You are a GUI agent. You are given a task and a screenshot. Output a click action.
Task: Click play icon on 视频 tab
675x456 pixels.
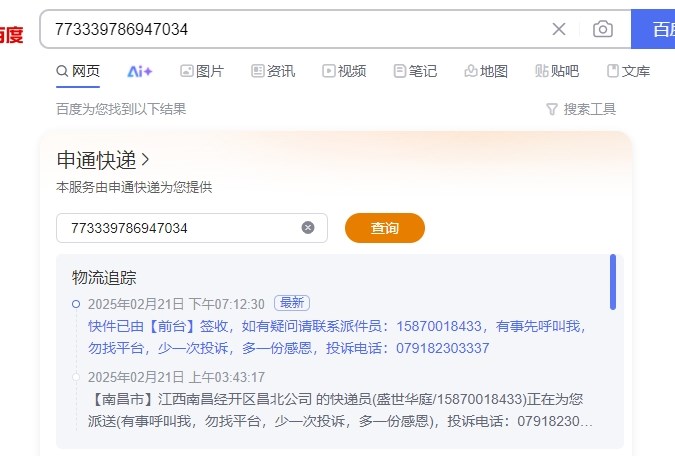[328, 71]
